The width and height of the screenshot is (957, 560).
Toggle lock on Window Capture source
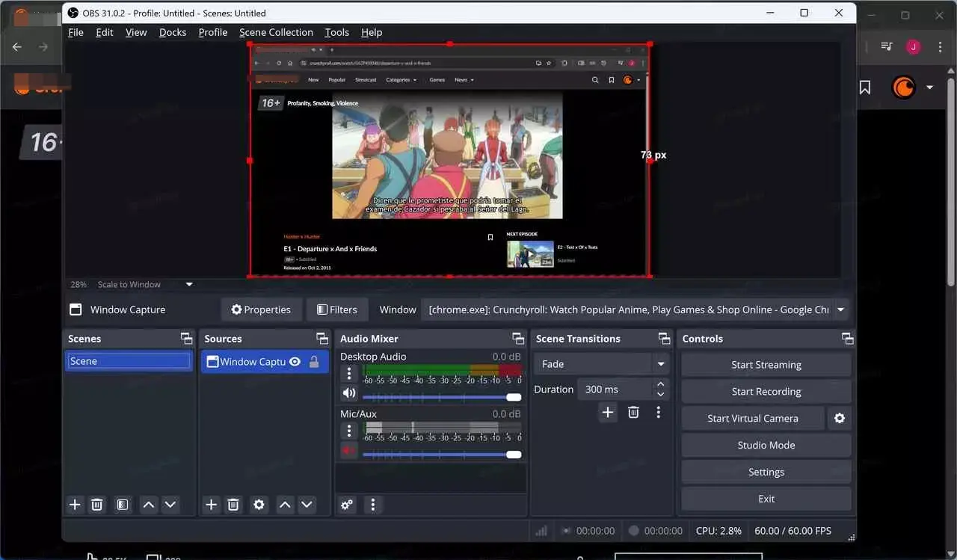click(314, 362)
